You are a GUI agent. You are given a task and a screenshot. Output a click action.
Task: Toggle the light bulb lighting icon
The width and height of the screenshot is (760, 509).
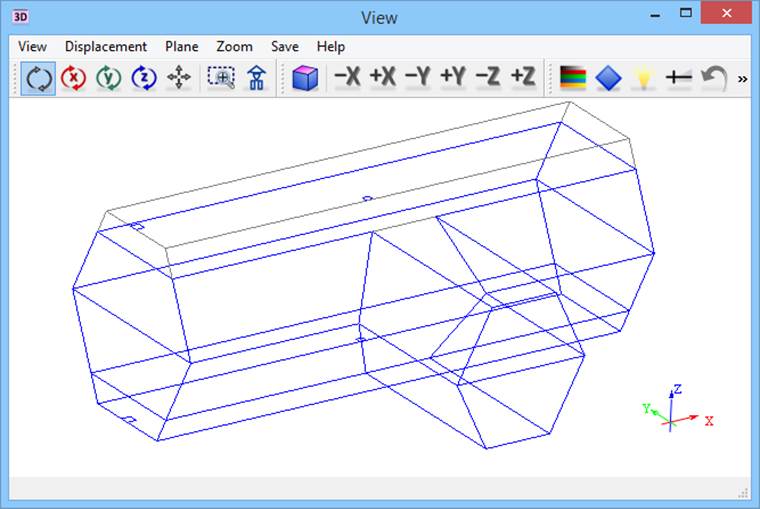click(643, 78)
